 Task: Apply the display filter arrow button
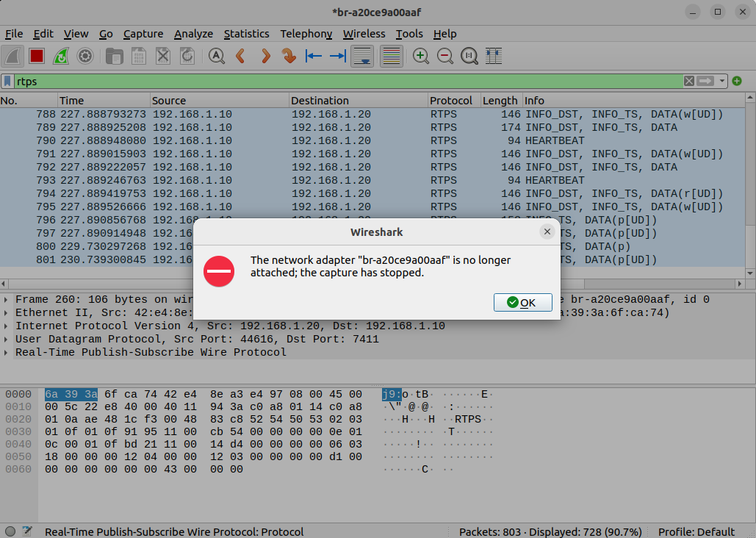click(705, 81)
